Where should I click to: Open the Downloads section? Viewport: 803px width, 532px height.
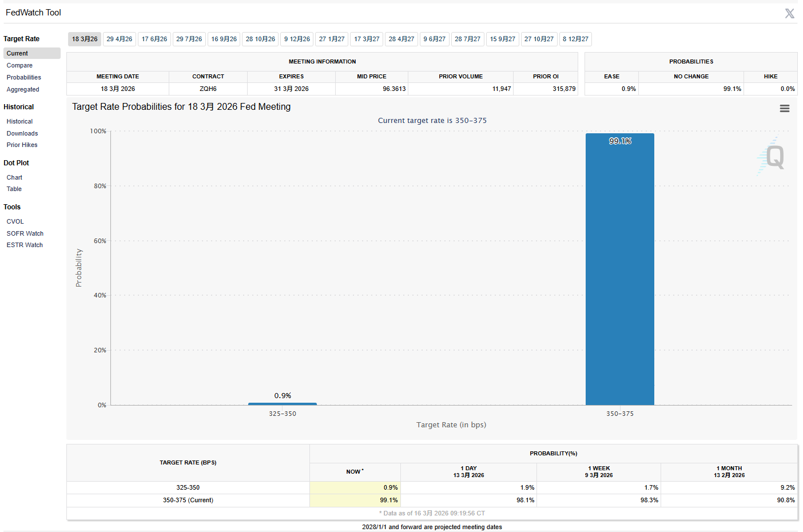pos(22,133)
